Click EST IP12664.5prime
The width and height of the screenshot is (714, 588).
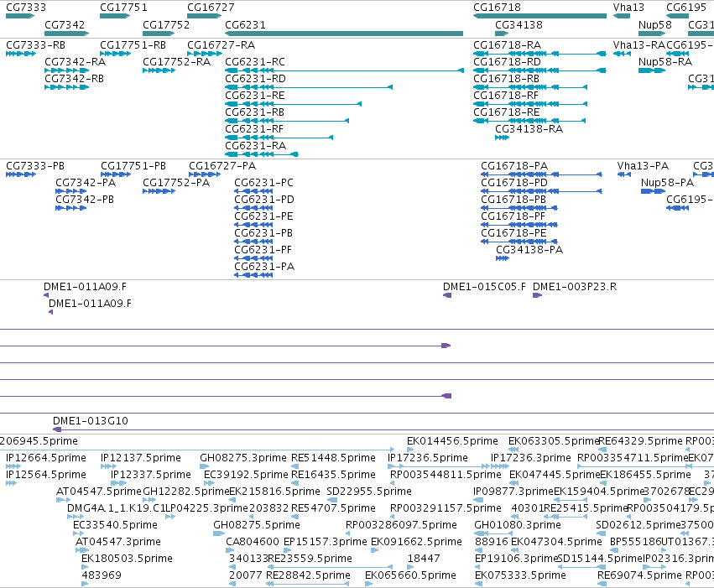(46, 458)
